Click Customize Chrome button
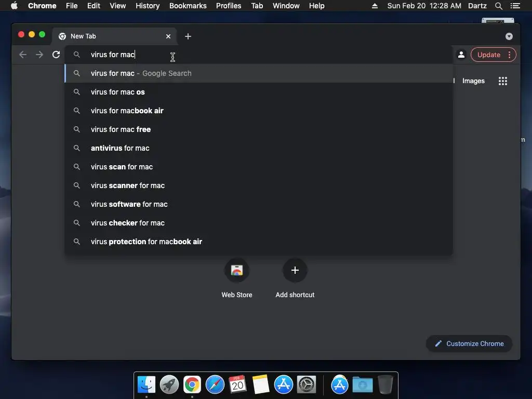The width and height of the screenshot is (532, 399). pyautogui.click(x=469, y=344)
